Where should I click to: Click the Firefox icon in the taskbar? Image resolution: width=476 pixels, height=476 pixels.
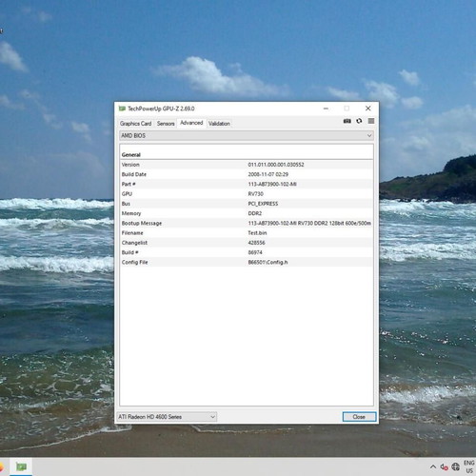1,466
